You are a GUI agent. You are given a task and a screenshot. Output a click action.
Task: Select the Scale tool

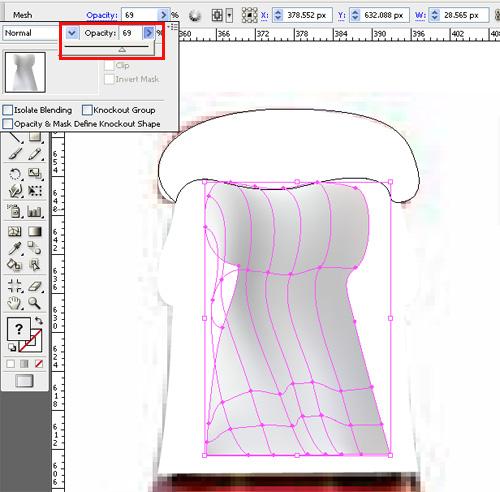35,174
